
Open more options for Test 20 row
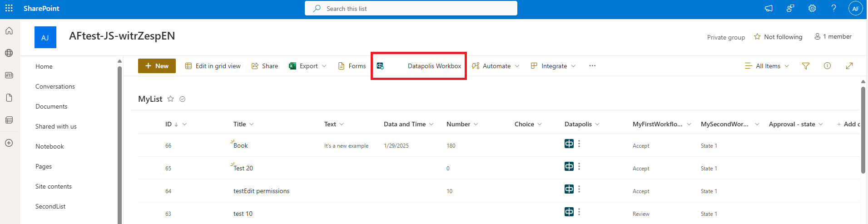tap(579, 167)
